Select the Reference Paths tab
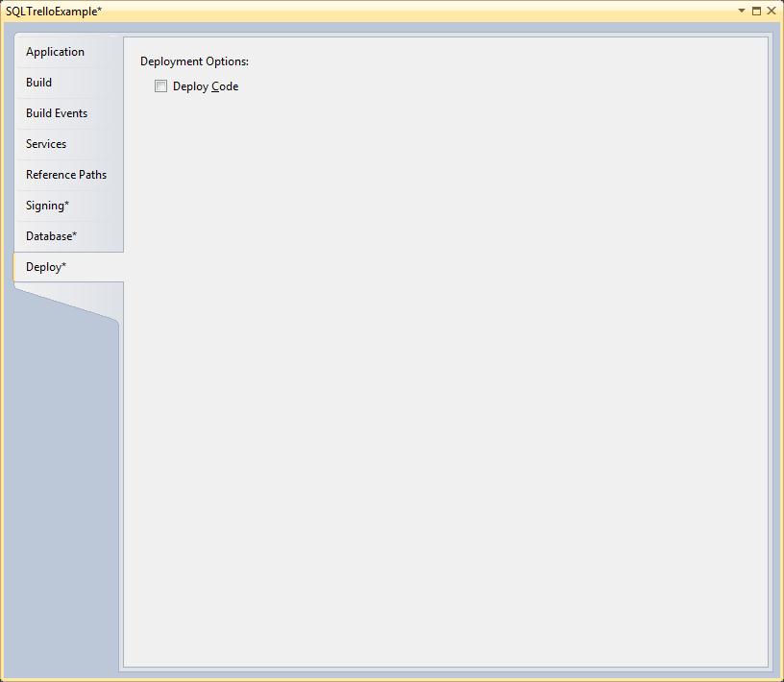784x682 pixels. click(x=68, y=175)
